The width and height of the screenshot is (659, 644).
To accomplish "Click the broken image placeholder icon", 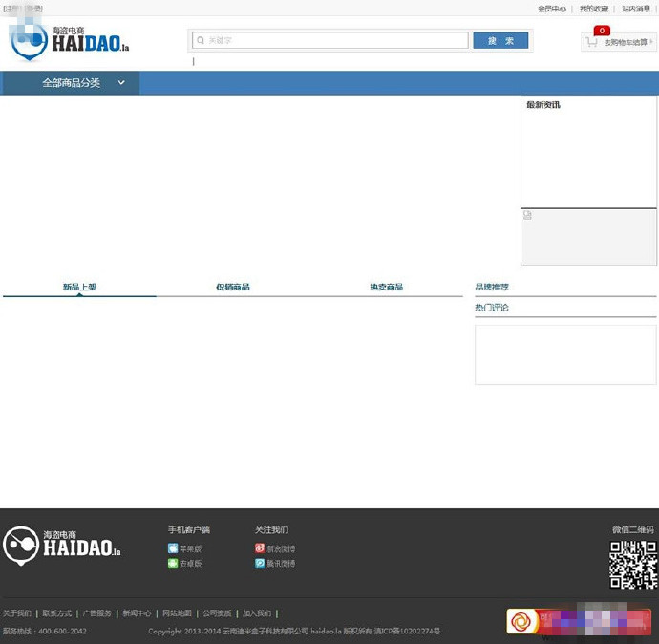I will tap(527, 216).
